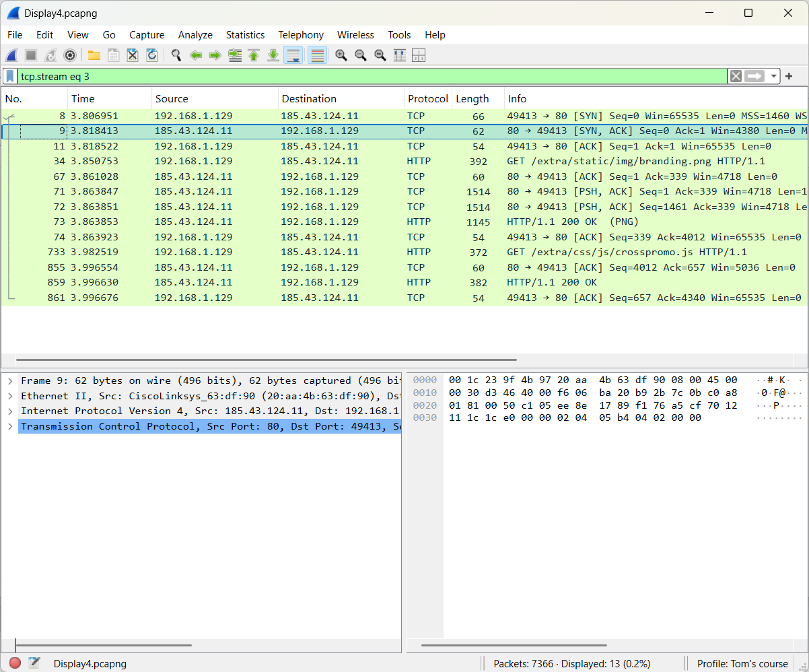Click the restart current capture icon

[x=50, y=55]
